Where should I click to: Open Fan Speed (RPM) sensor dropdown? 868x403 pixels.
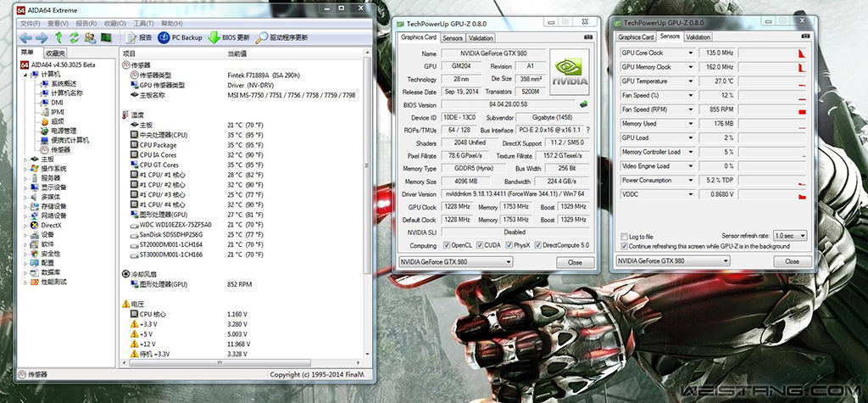pyautogui.click(x=690, y=109)
